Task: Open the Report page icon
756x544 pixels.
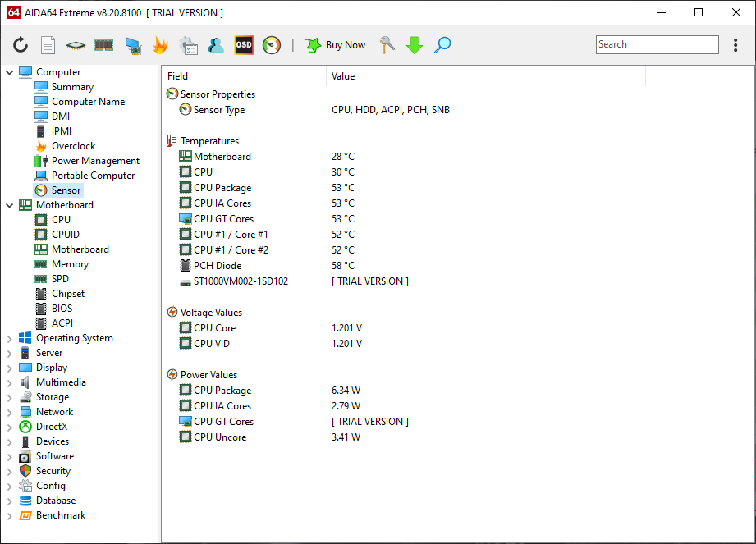Action: 48,45
